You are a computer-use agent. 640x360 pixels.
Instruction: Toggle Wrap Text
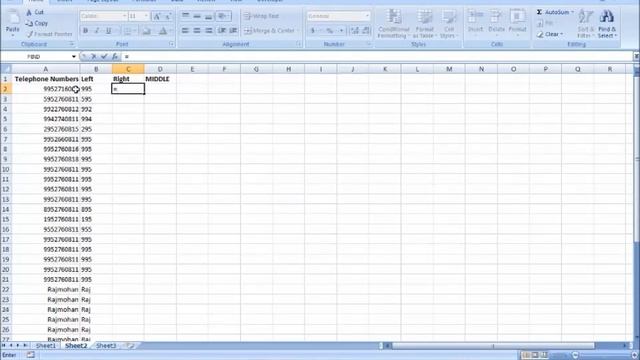pos(262,16)
